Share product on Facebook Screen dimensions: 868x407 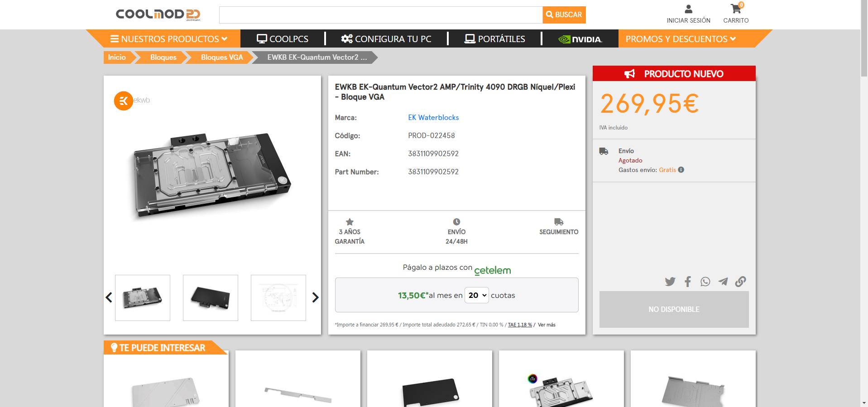tap(687, 282)
